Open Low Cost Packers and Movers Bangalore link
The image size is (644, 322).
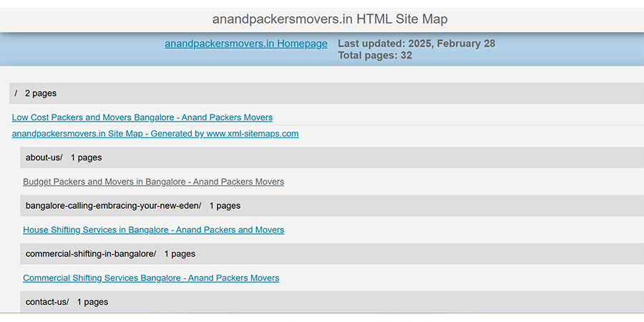tap(142, 117)
